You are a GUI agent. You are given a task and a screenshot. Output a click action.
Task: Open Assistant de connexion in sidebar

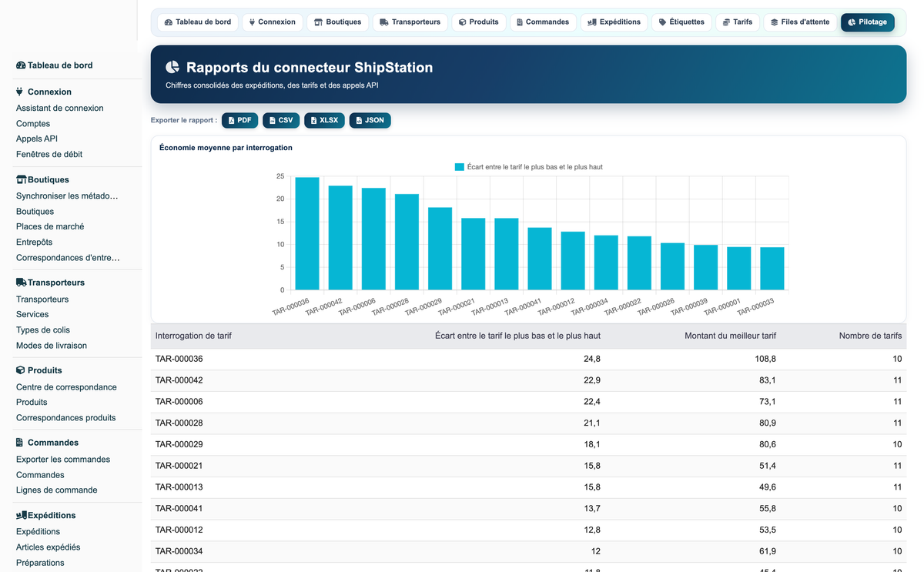coord(60,109)
